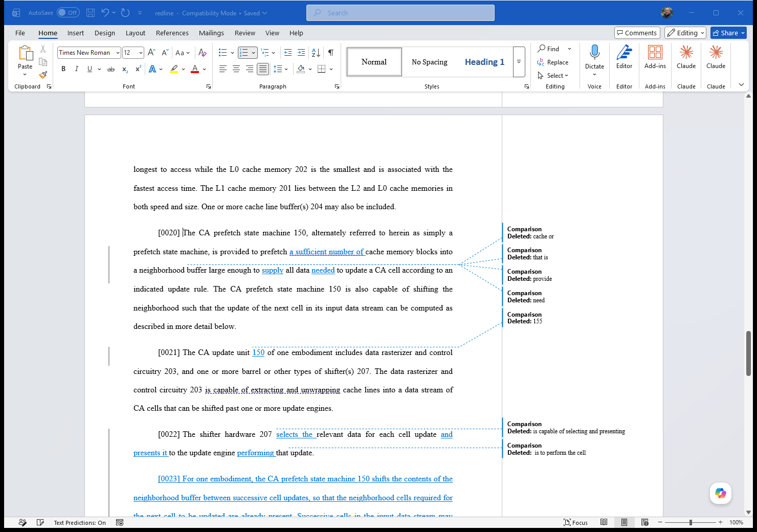Collapse the ribbon with the chevron
This screenshot has height=532, width=757.
(742, 85)
